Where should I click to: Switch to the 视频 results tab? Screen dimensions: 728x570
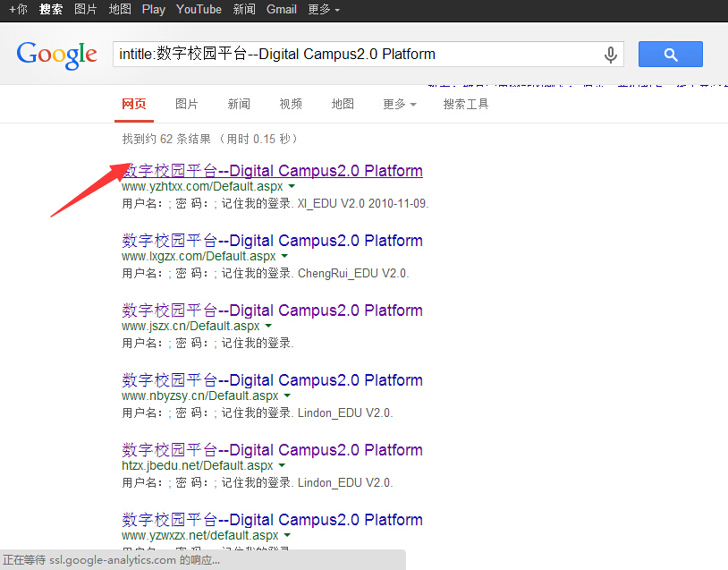[291, 104]
